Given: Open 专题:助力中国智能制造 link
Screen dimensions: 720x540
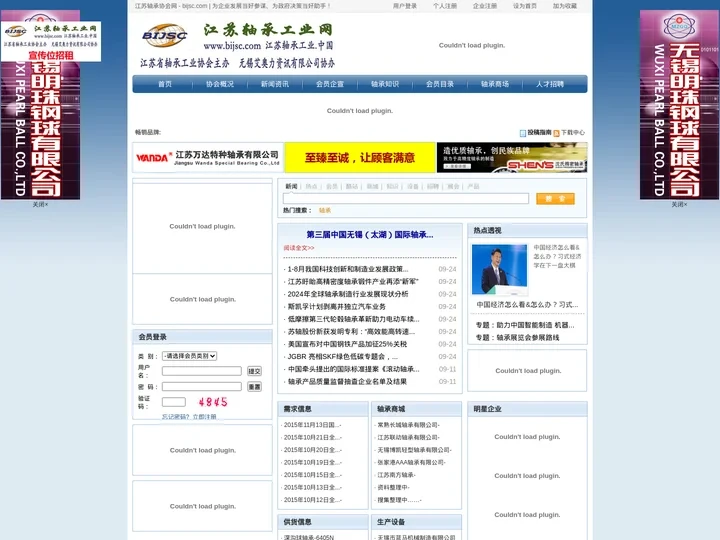Looking at the screenshot, I should tap(525, 325).
